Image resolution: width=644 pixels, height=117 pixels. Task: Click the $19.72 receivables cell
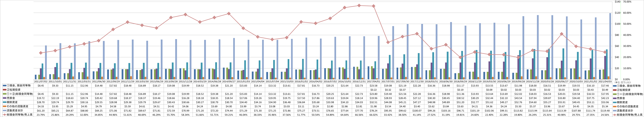41,98
